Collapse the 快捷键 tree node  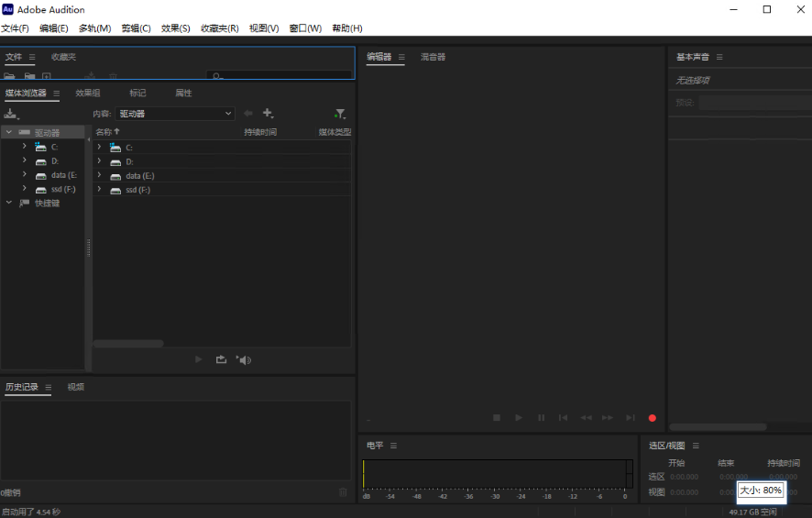[x=9, y=203]
